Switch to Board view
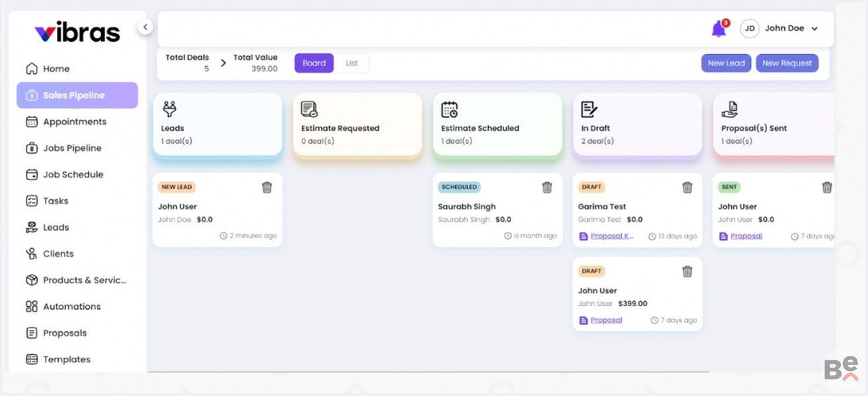This screenshot has width=868, height=396. (x=314, y=63)
